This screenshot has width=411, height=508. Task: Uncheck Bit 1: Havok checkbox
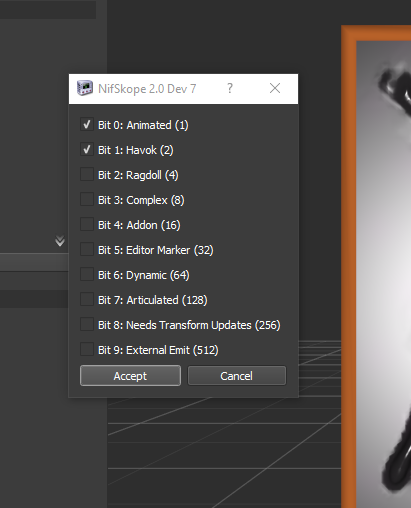pos(87,150)
